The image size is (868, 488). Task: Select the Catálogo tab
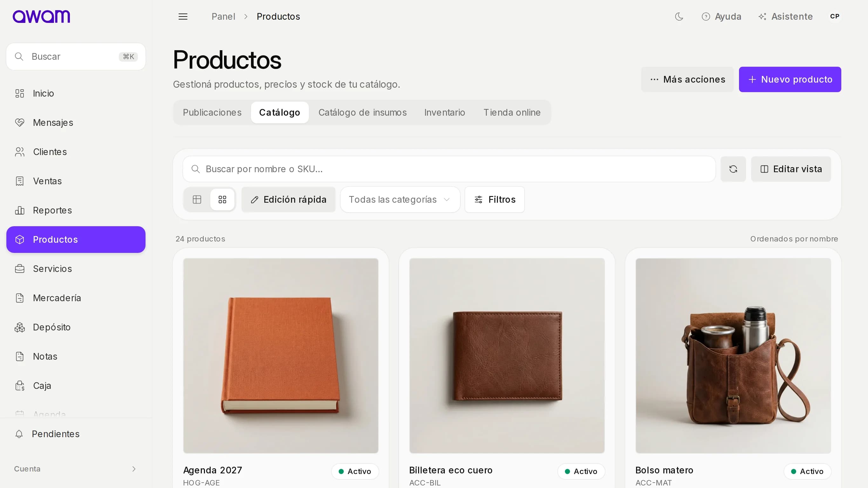coord(279,112)
